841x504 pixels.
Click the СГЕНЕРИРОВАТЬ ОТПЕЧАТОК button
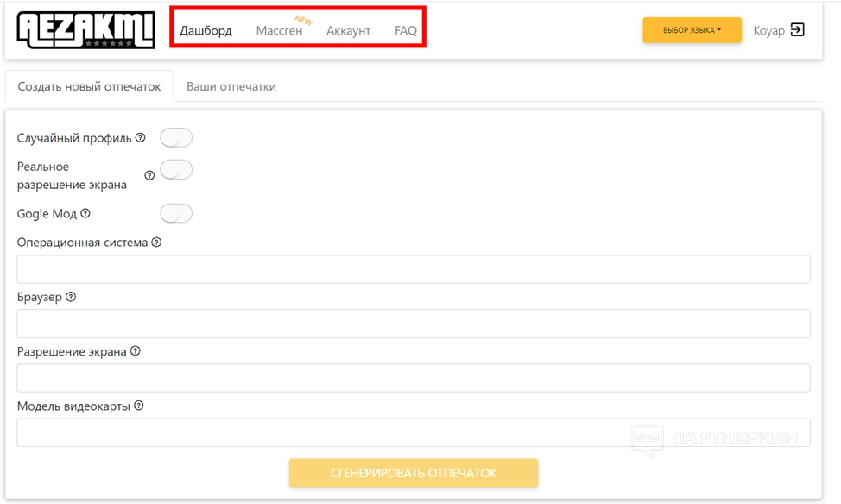point(414,473)
